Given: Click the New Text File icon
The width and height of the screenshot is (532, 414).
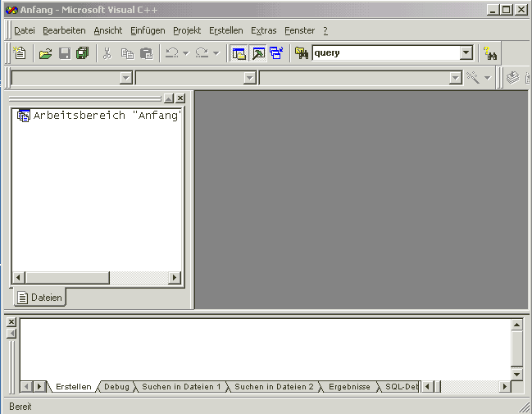Looking at the screenshot, I should pyautogui.click(x=20, y=53).
